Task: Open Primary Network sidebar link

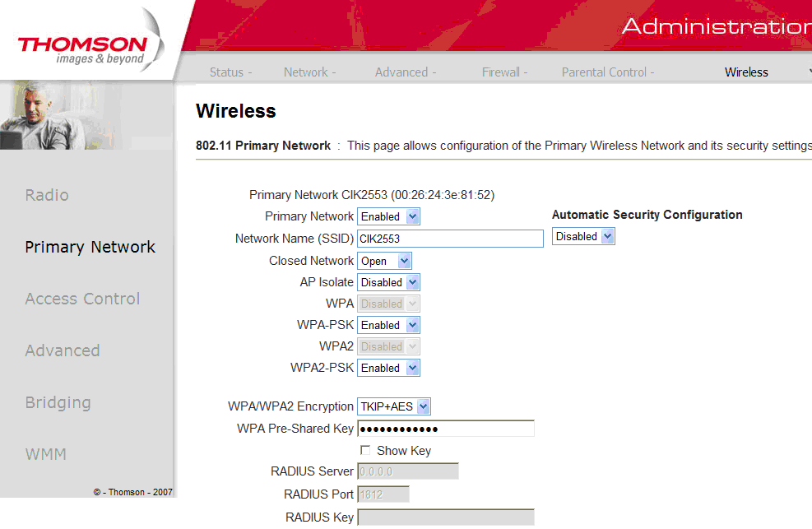Action: pos(90,247)
